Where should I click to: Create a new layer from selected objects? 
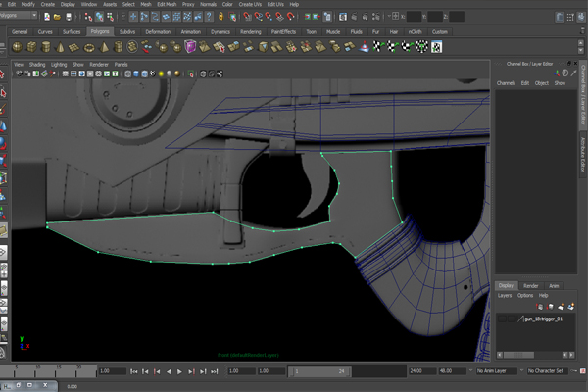coord(570,307)
